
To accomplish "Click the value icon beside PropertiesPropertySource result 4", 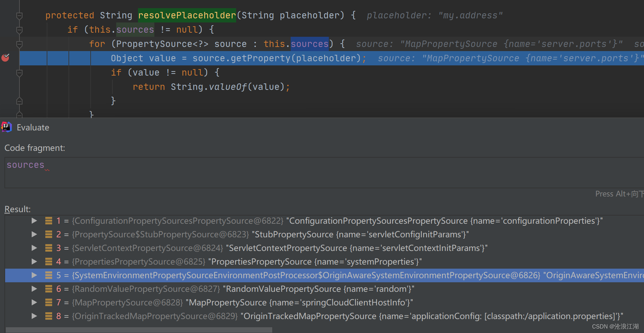I will click(x=48, y=261).
